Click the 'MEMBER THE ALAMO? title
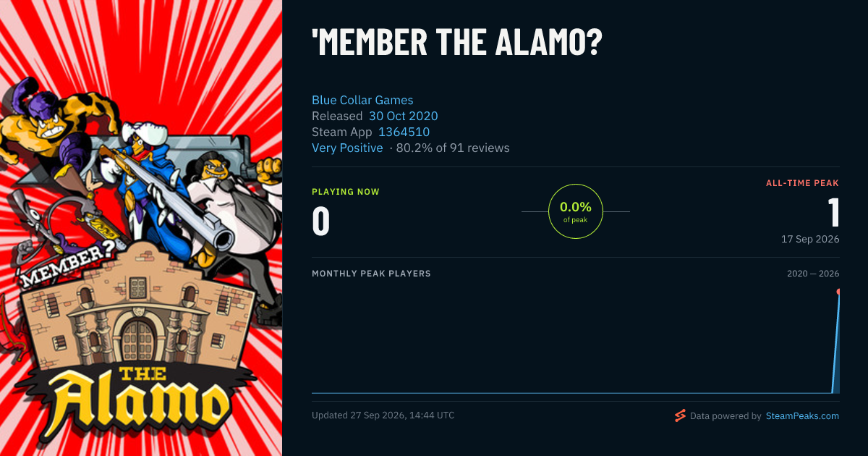 456,43
